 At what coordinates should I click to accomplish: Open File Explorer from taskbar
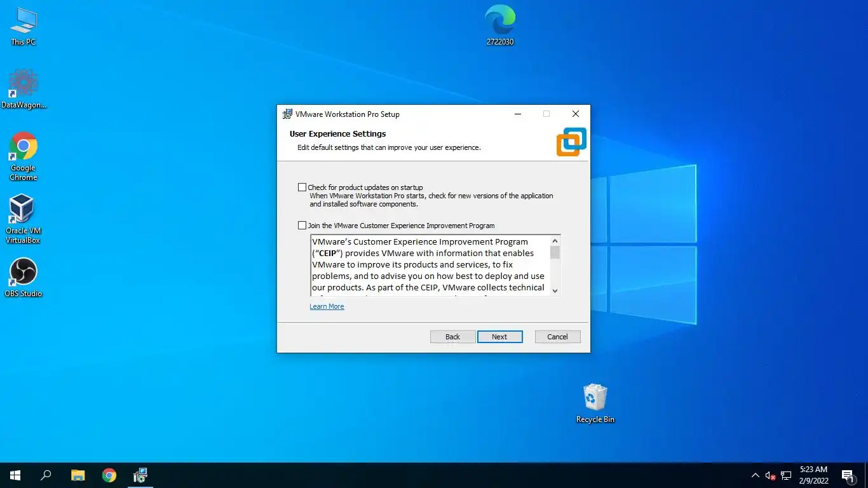tap(78, 475)
